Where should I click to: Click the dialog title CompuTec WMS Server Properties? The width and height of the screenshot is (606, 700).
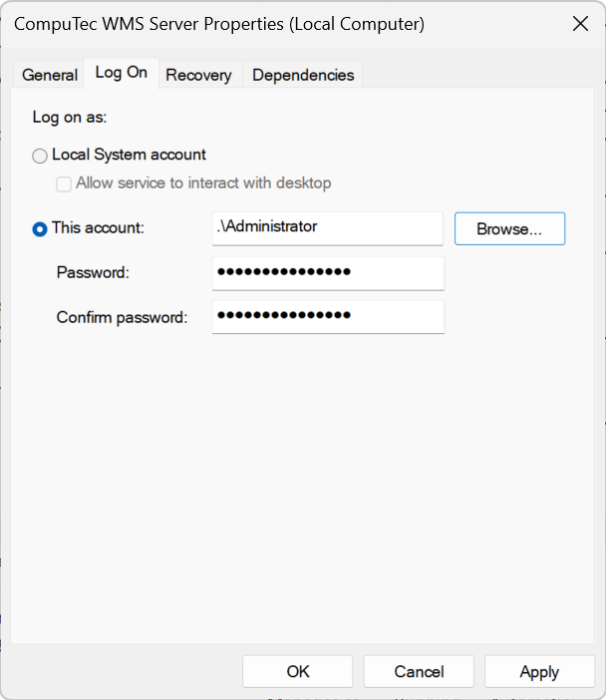coord(219,24)
